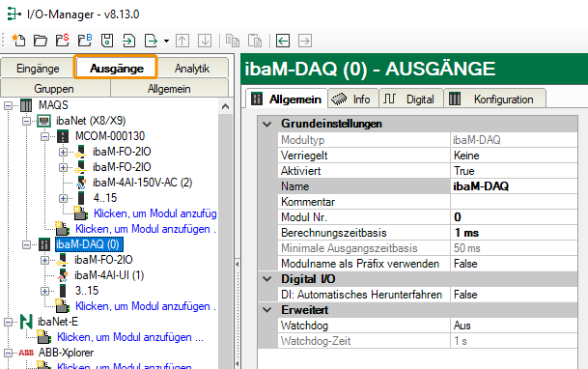588x369 pixels.
Task: Collapse the Grundeinstellungen section
Action: [x=267, y=124]
